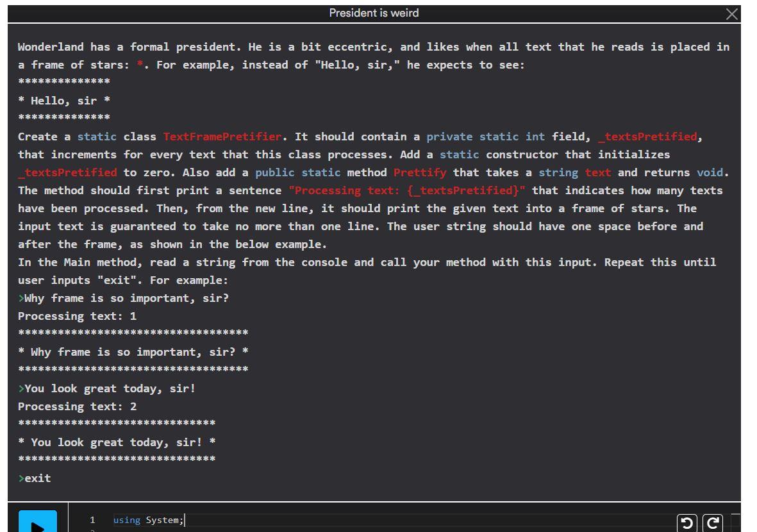The height and width of the screenshot is (532, 757).
Task: Click the blue "void" return type keyword
Action: (x=711, y=172)
